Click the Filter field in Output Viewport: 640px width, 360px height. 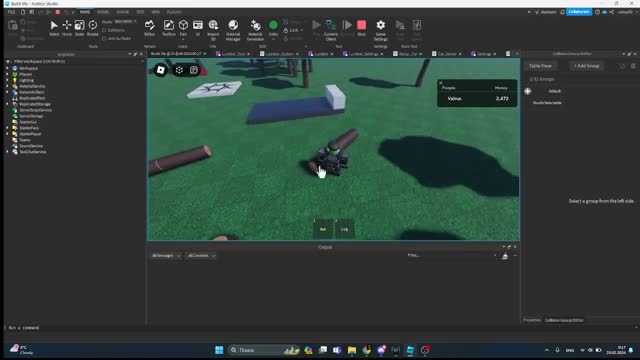(451, 256)
